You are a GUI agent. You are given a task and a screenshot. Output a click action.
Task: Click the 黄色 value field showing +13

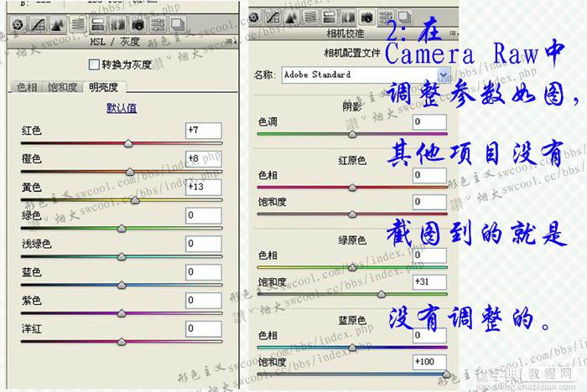[203, 186]
